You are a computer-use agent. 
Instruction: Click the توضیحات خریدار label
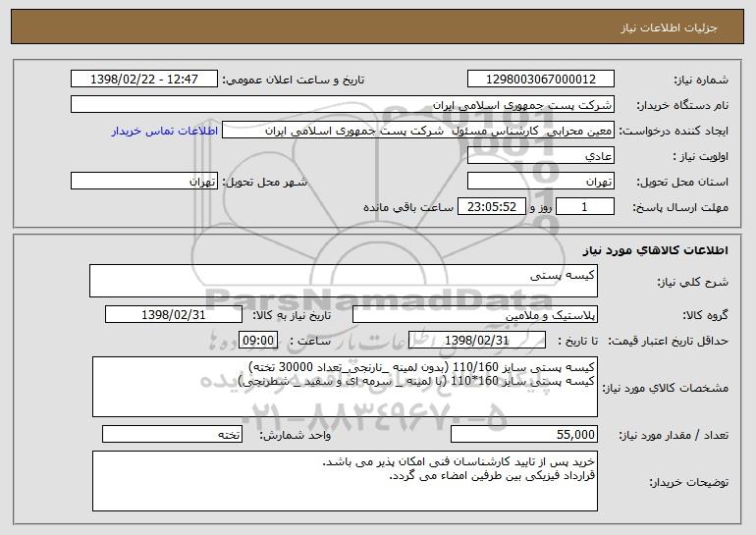689,482
